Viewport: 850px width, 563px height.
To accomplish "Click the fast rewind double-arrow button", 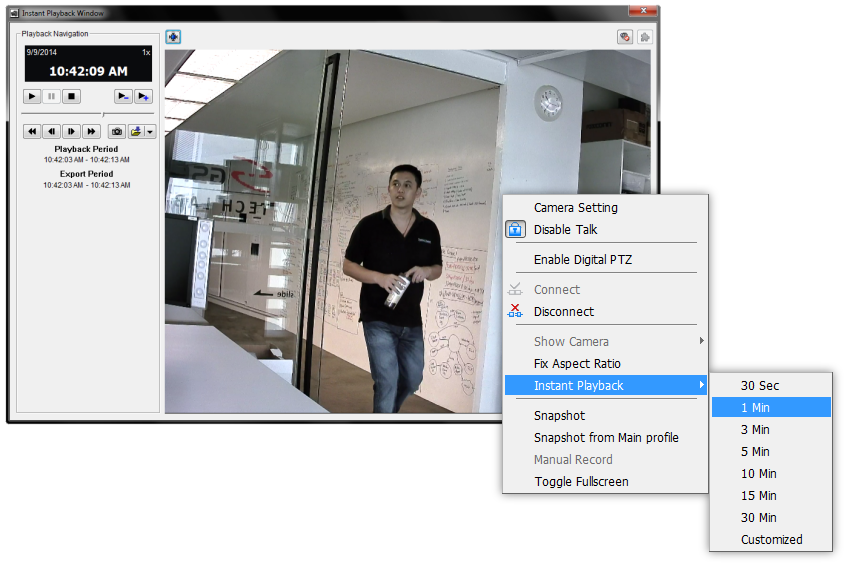I will pos(31,131).
